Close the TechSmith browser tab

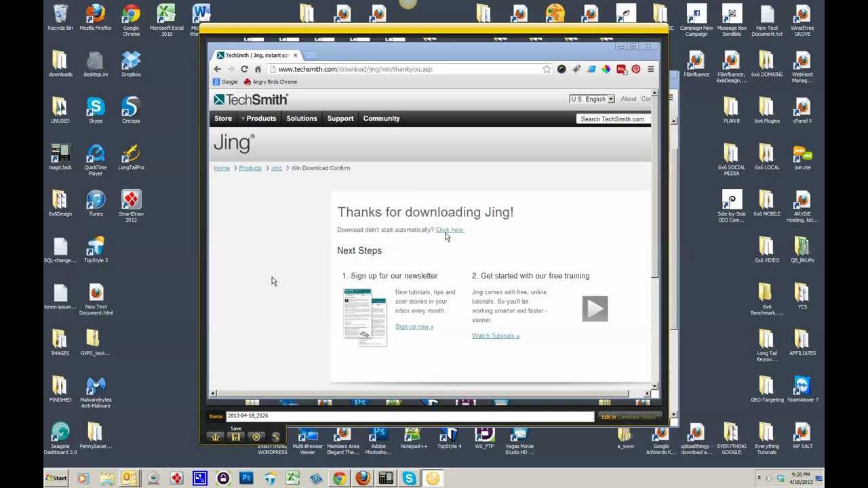coord(295,55)
